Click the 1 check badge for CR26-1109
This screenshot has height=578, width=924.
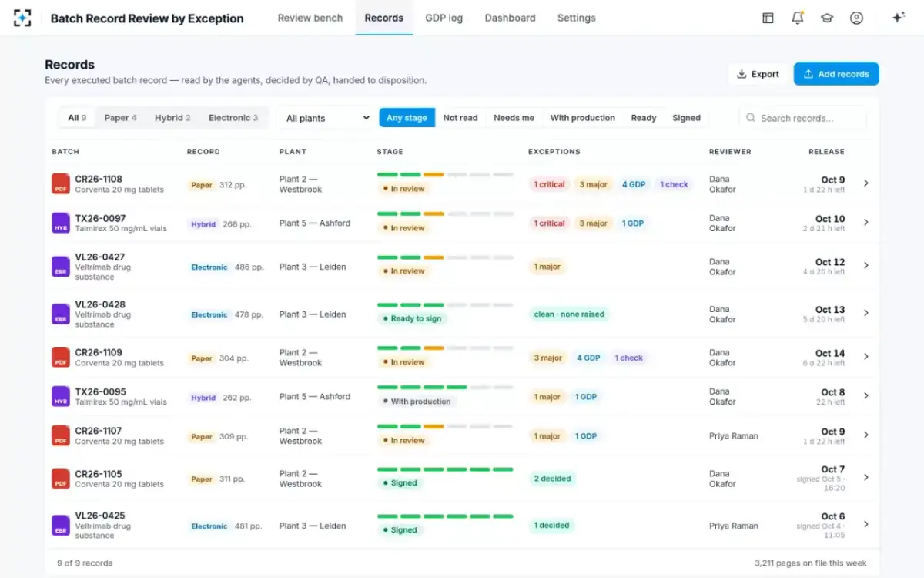pyautogui.click(x=628, y=358)
